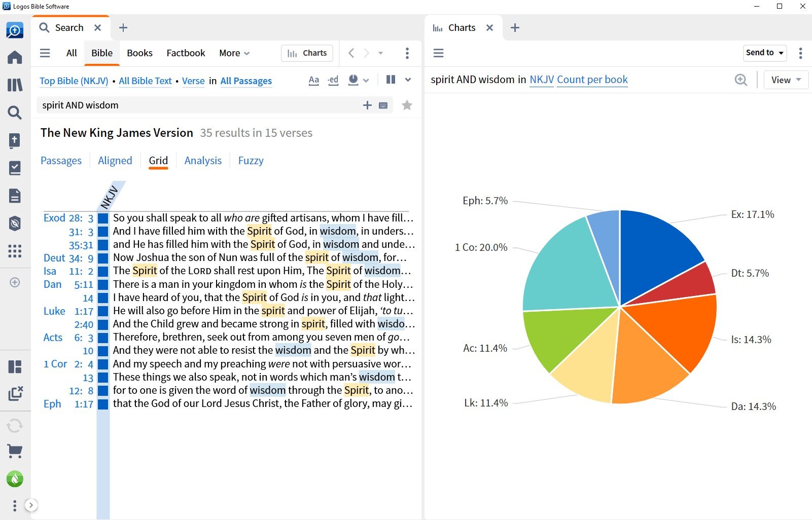Close the Search tab
Viewport: 812px width, 520px height.
point(98,28)
